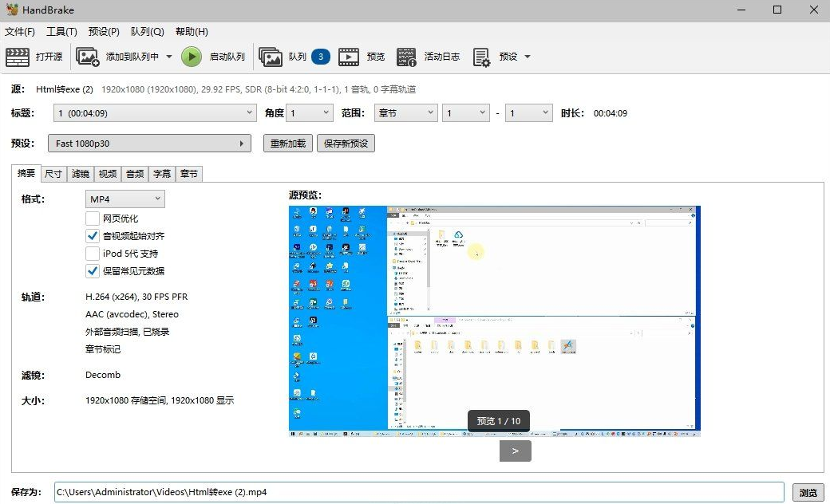
Task: Switch to the 视频 tab
Action: tap(106, 174)
